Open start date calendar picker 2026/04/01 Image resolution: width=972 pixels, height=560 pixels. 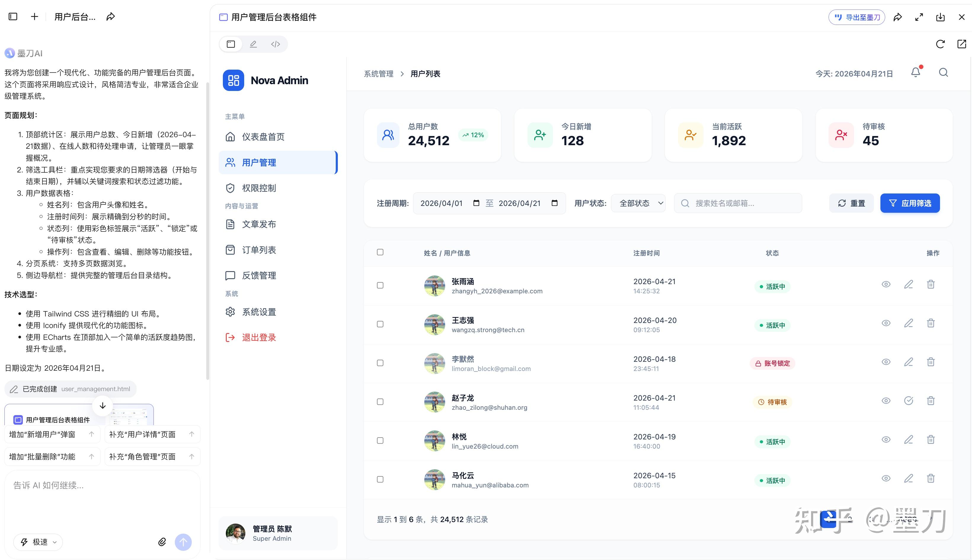[476, 203]
